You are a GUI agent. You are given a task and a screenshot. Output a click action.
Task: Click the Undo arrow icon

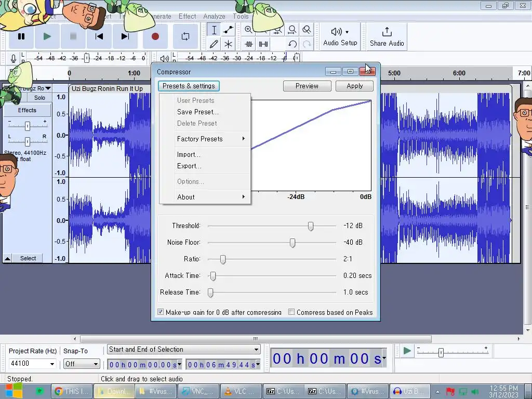292,44
